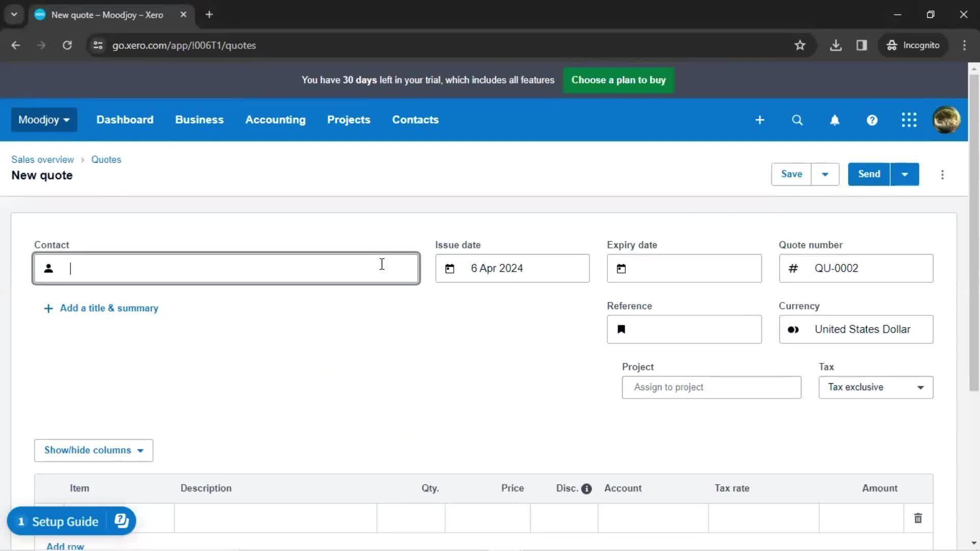The width and height of the screenshot is (980, 551).
Task: Click the Send button
Action: (x=869, y=174)
